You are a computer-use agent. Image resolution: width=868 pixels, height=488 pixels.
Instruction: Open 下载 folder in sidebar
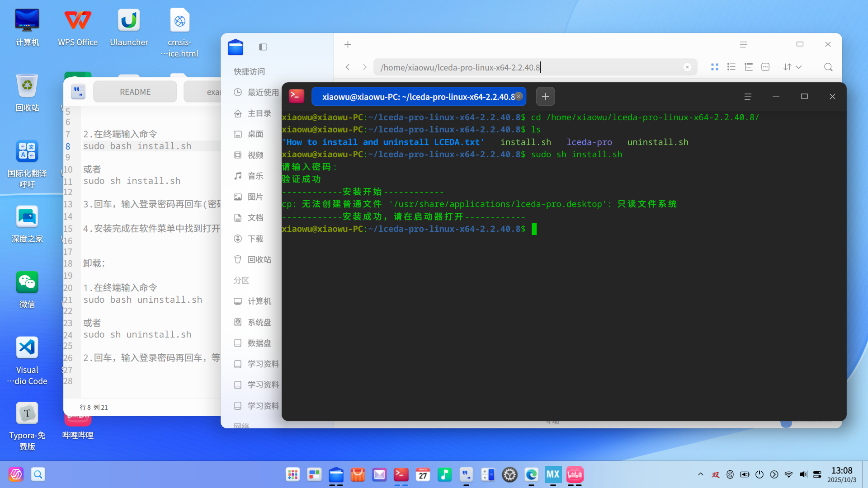255,239
